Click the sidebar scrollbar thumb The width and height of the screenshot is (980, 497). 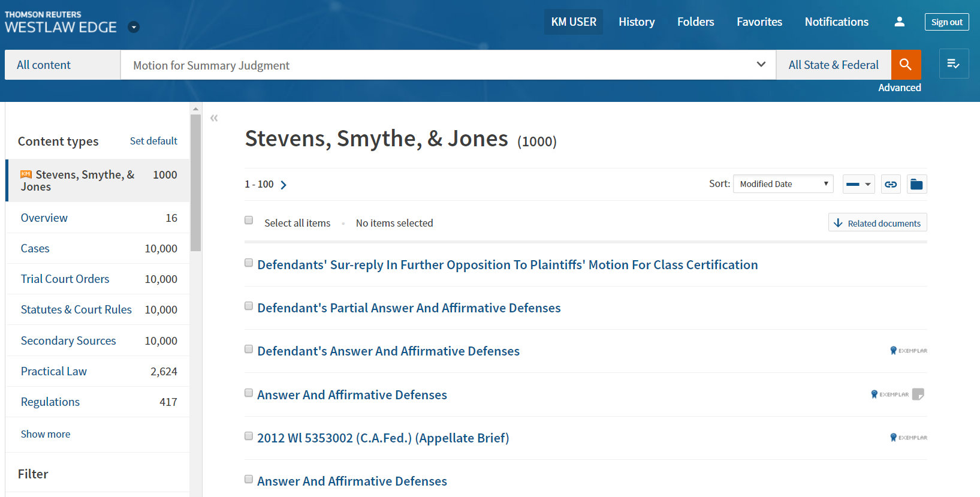pyautogui.click(x=195, y=182)
